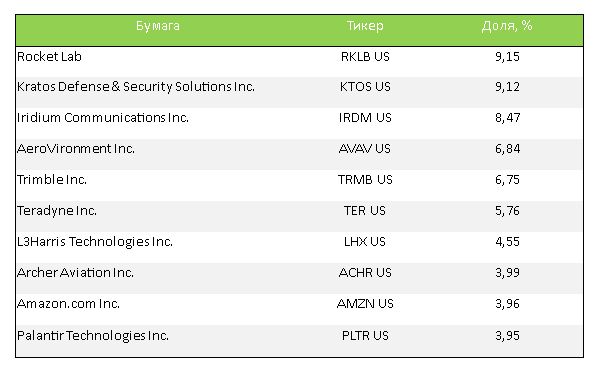The width and height of the screenshot is (599, 374).
Task: Select the Iridium Communications Inc. cell
Action: point(103,118)
